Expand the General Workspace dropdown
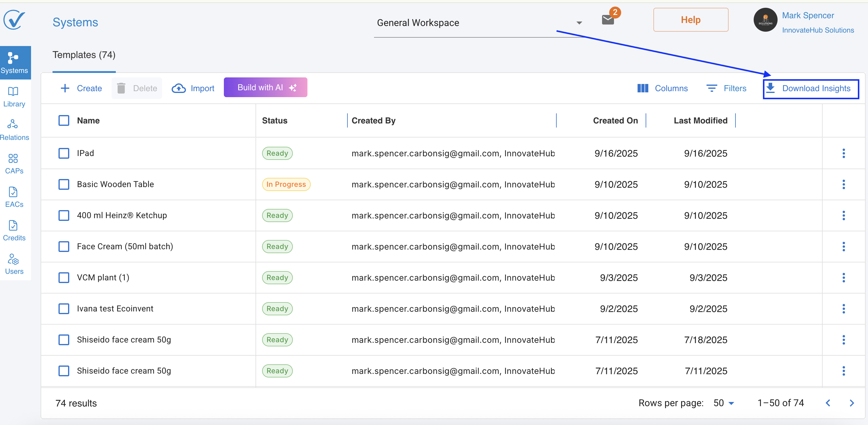The image size is (868, 425). 579,23
